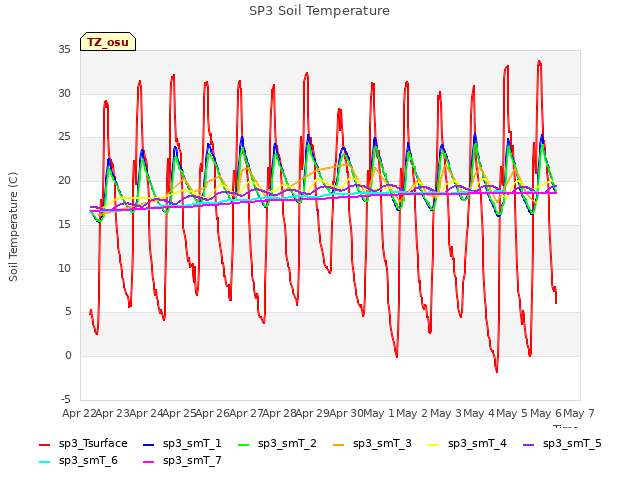Click the green sp3_smT_2 legend swatch
The height and width of the screenshot is (480, 640).
click(x=244, y=444)
